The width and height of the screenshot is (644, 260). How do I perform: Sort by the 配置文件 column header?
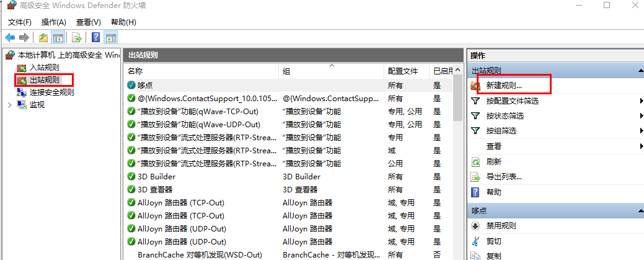[x=407, y=71]
